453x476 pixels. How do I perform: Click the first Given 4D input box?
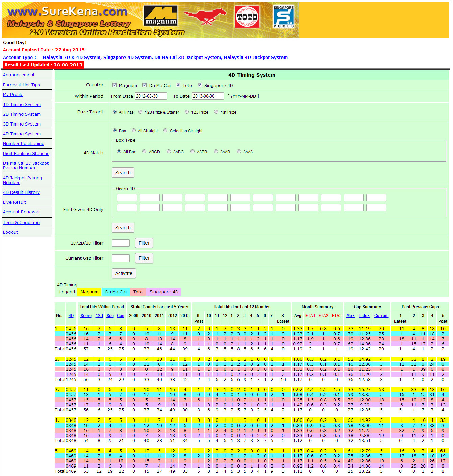(127, 198)
